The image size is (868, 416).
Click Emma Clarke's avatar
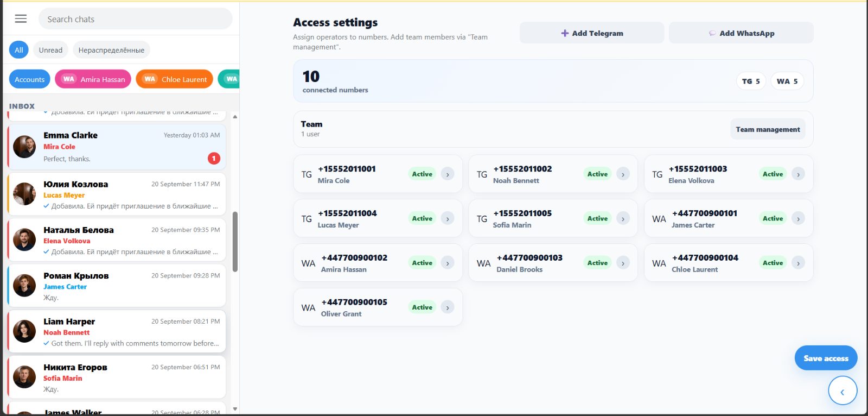click(x=24, y=147)
